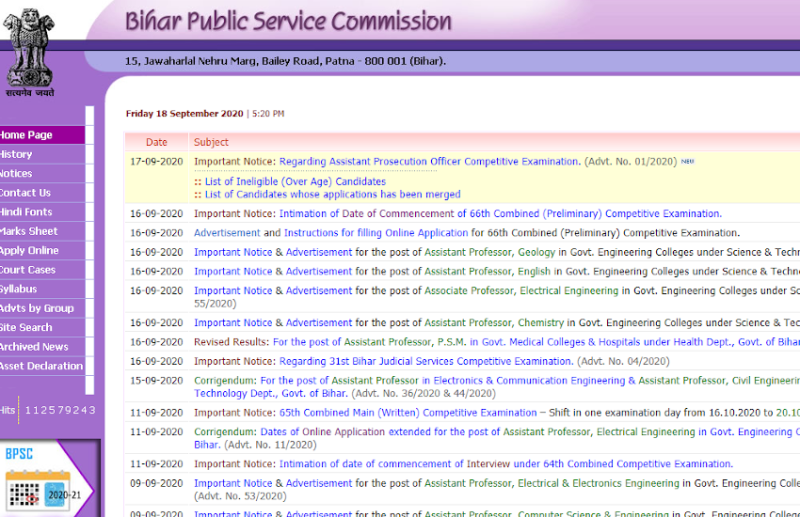
Task: Open the Syllabus menu item
Action: [19, 289]
